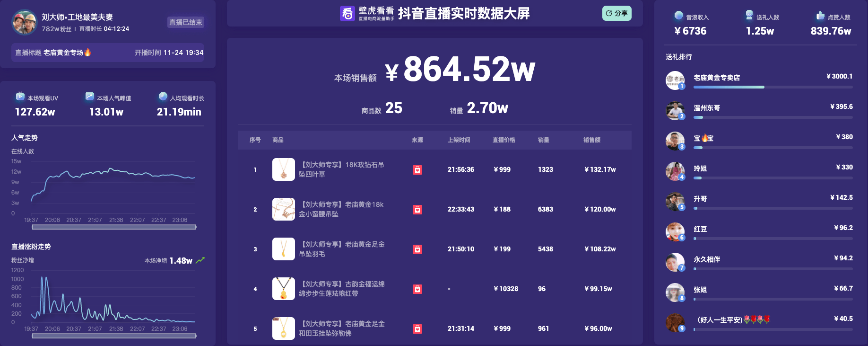This screenshot has width=868, height=346.
Task: Click source icon for 18k金小蛮腰吊坠 row
Action: pyautogui.click(x=417, y=209)
